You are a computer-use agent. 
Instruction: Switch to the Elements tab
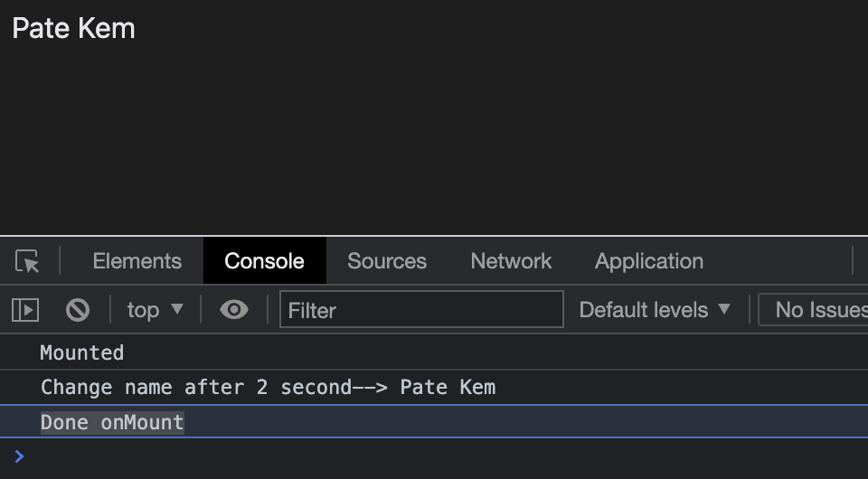coord(137,261)
